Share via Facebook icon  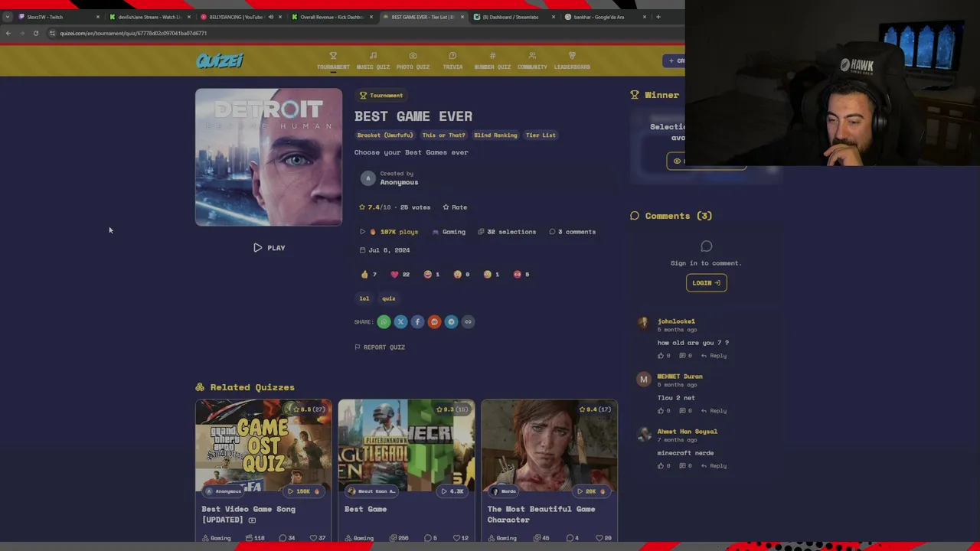[x=417, y=322]
